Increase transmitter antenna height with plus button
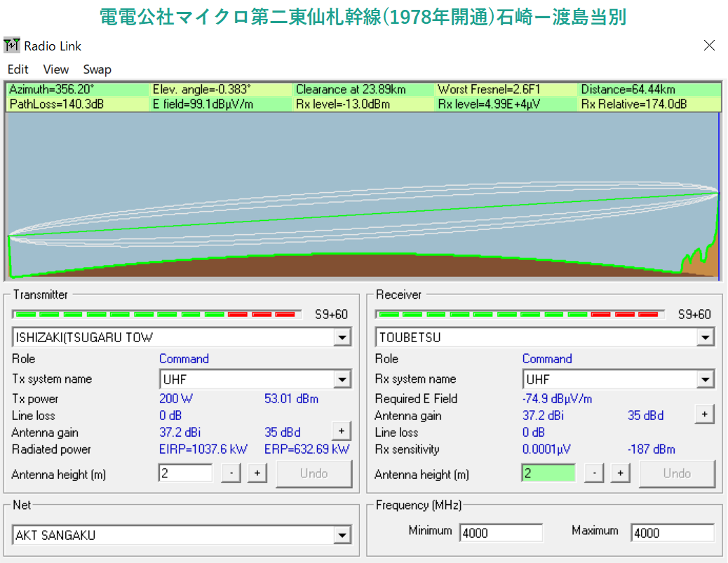 [x=257, y=473]
